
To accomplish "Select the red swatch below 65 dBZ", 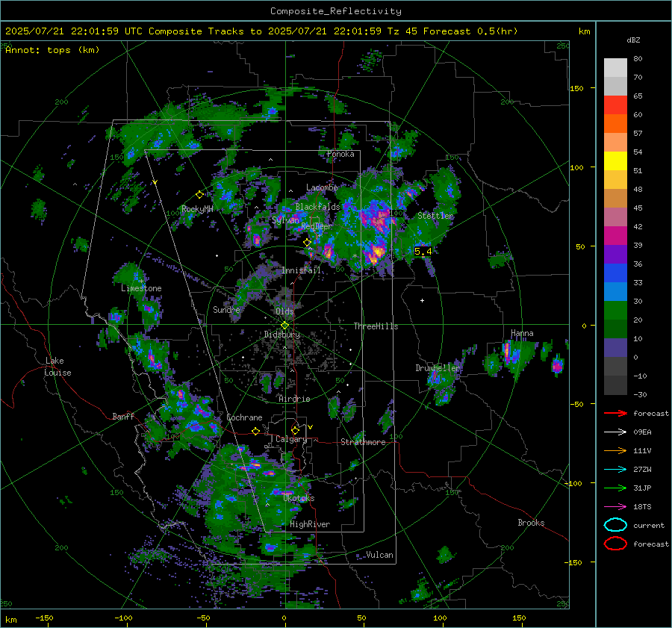I will point(615,105).
